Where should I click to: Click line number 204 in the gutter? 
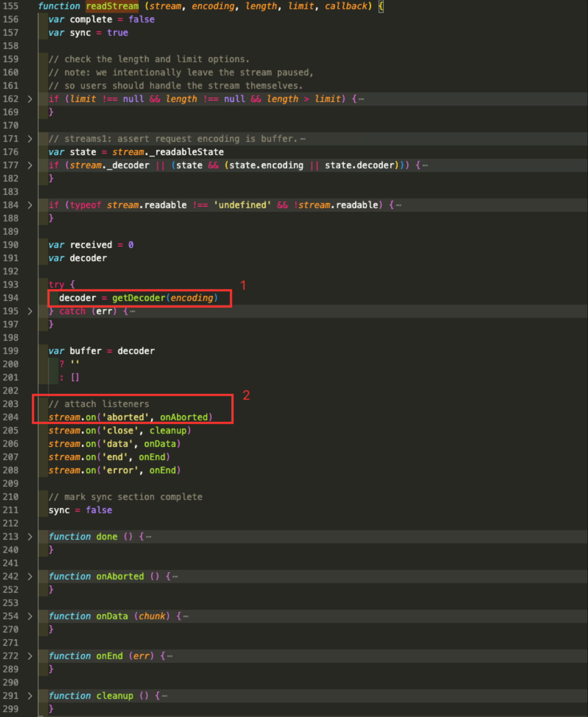(x=11, y=417)
